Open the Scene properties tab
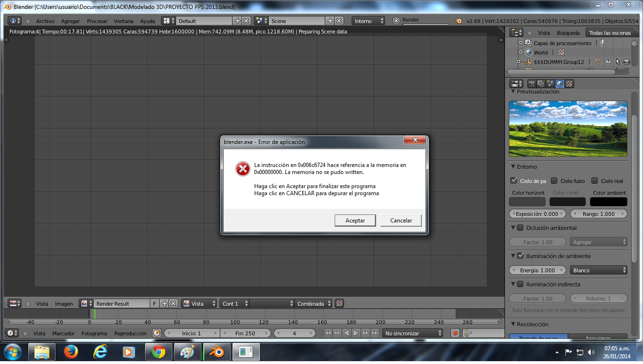 [550, 84]
